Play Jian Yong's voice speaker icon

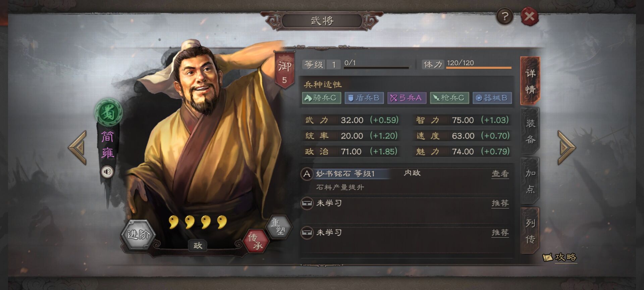(107, 172)
